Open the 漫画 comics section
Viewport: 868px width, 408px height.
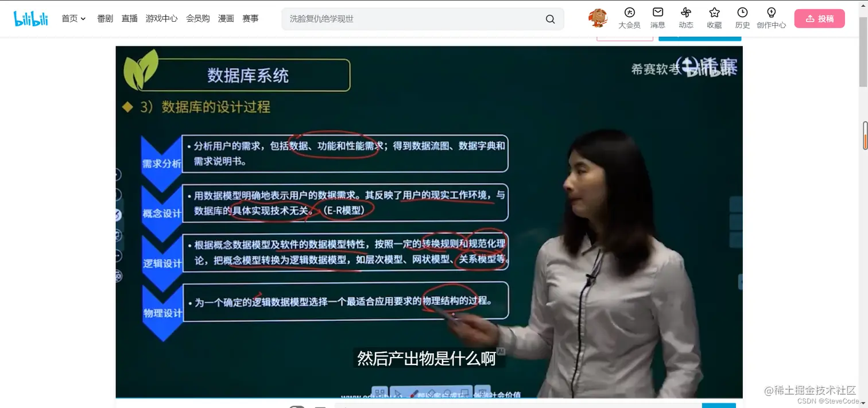coord(226,18)
